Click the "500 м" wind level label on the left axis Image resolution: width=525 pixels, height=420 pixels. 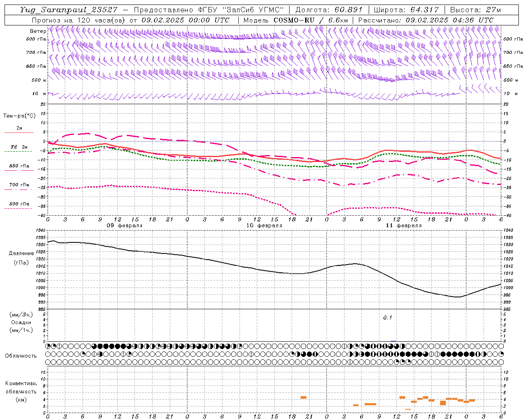[39, 80]
